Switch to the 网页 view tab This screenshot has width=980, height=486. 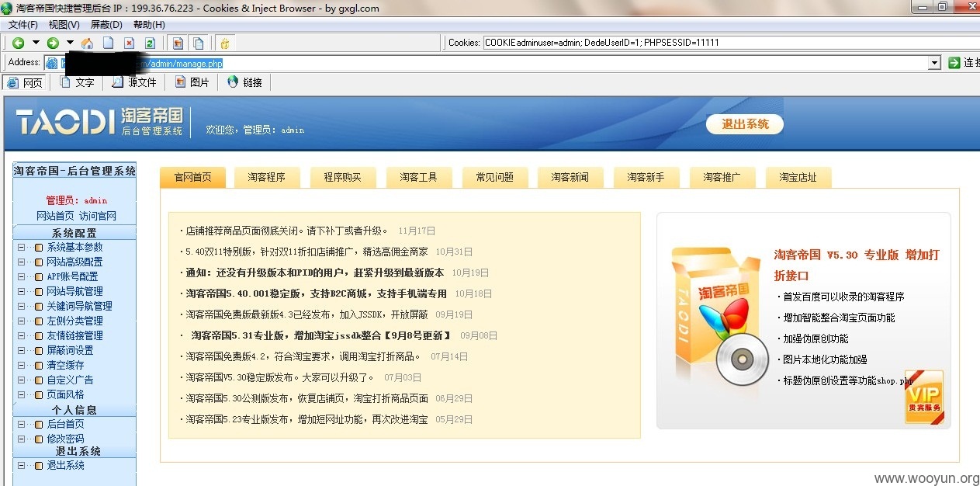[25, 82]
